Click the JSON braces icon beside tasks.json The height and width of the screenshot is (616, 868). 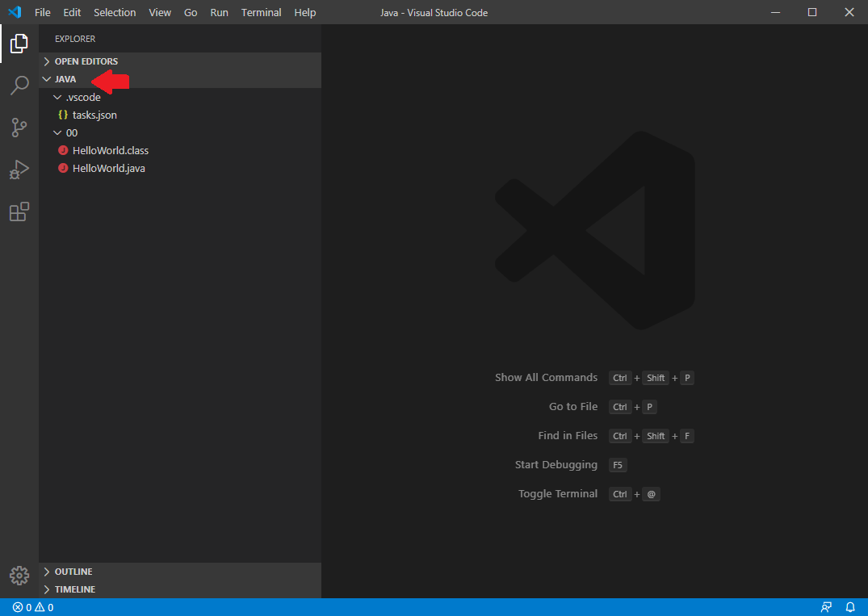(63, 115)
